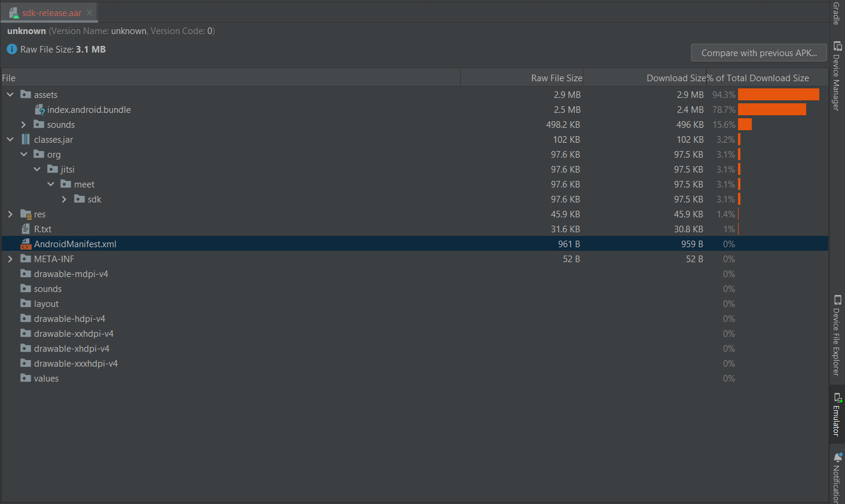
Task: Click the Compare with previous APK button
Action: click(758, 53)
